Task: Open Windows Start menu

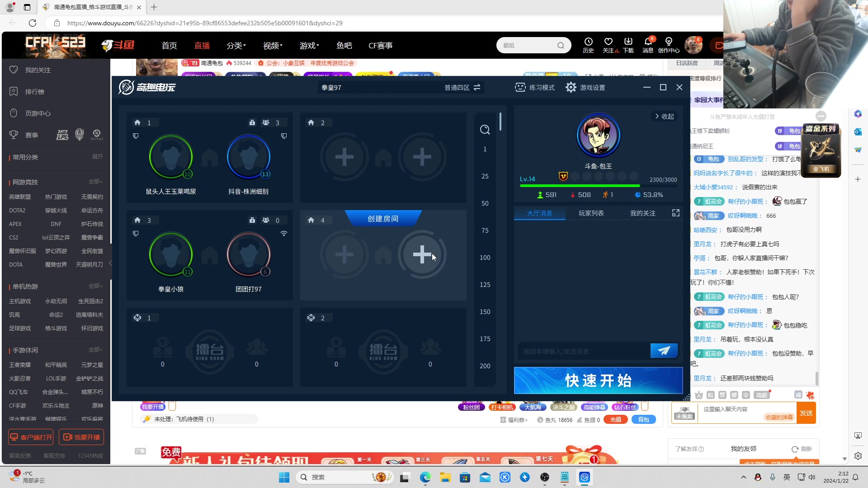Action: point(284,477)
